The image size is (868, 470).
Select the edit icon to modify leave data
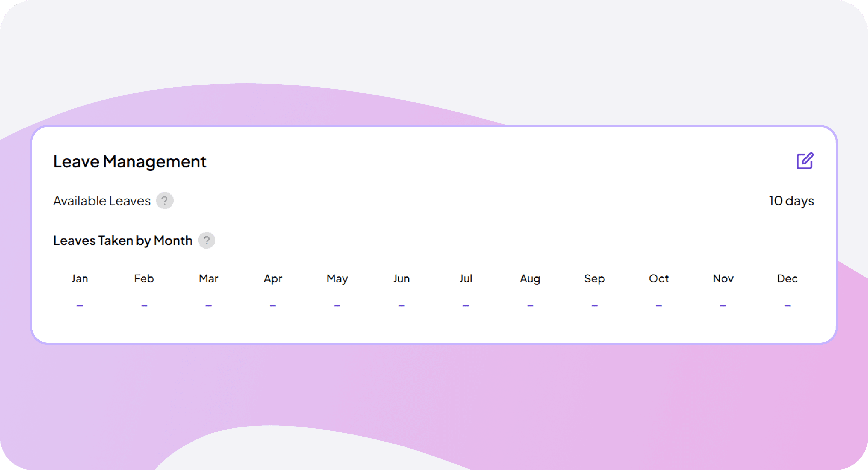click(805, 161)
